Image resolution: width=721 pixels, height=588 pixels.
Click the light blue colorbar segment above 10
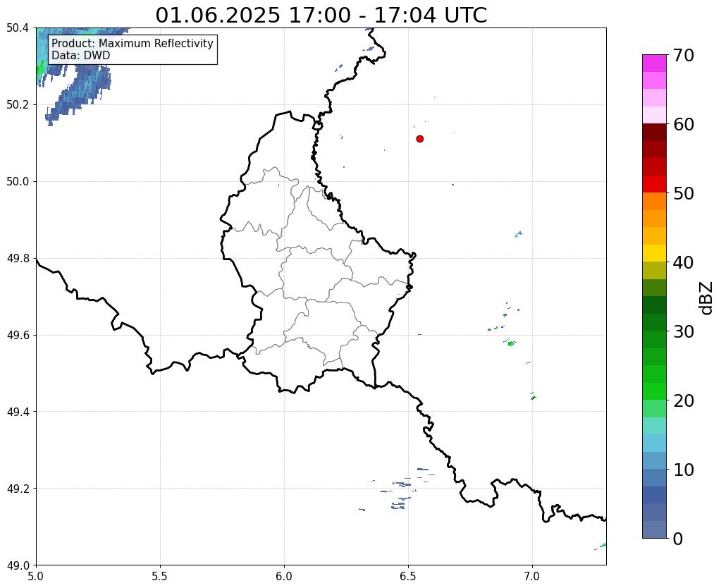tap(654, 460)
